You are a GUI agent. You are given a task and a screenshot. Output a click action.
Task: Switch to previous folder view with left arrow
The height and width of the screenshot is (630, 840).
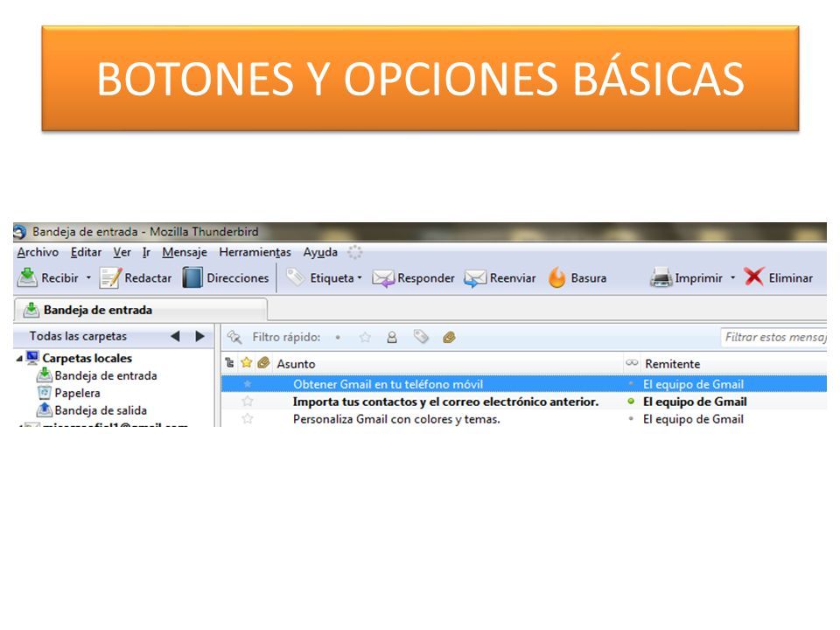pyautogui.click(x=175, y=336)
